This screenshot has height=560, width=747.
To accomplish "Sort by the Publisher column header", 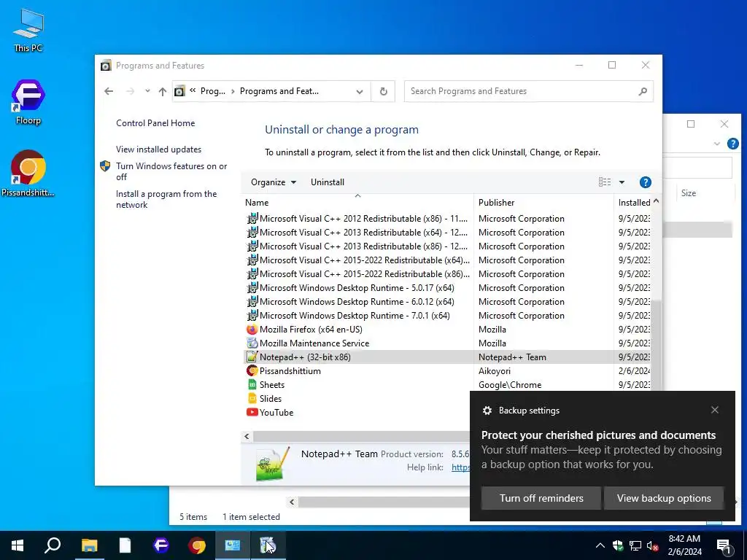I will point(543,203).
